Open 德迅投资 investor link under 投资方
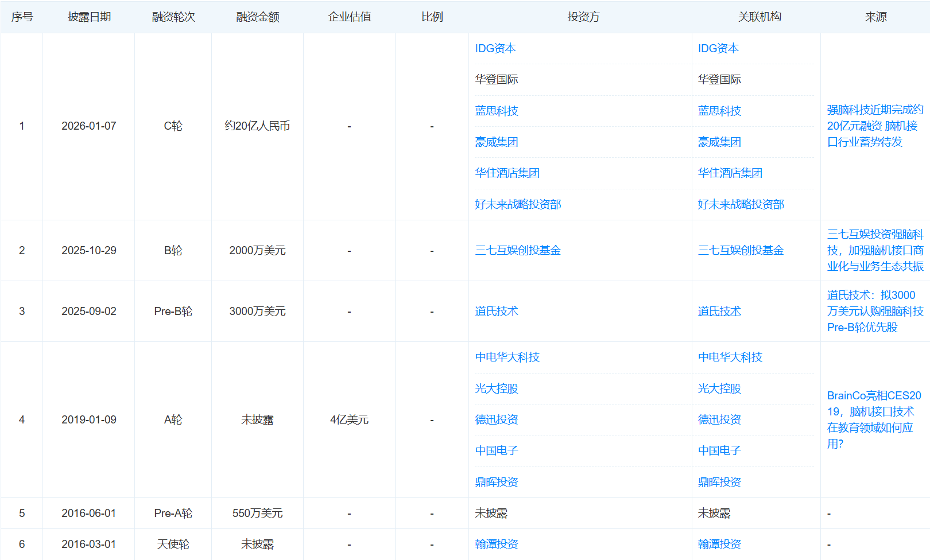 coord(496,419)
